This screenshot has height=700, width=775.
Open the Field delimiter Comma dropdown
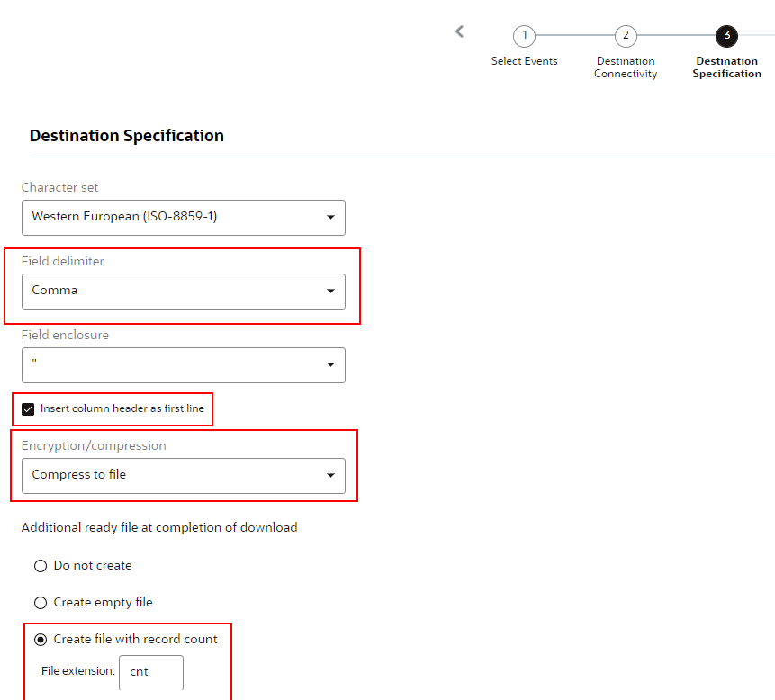pos(184,292)
